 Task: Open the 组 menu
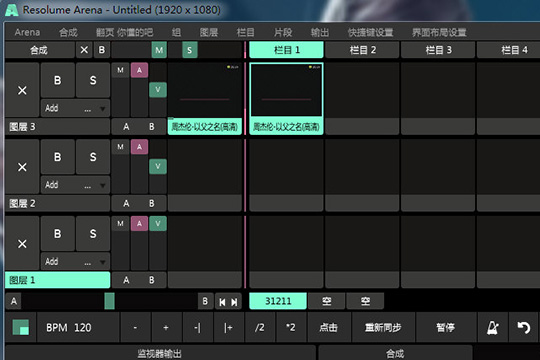click(176, 32)
